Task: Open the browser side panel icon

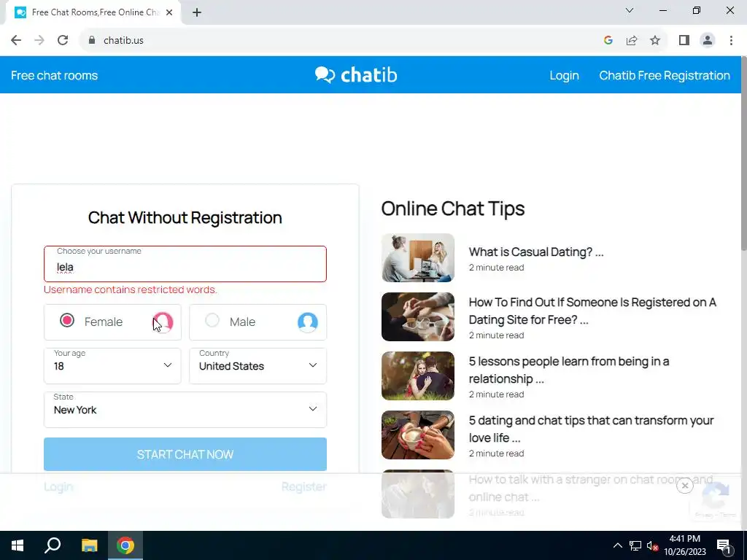Action: 684,41
